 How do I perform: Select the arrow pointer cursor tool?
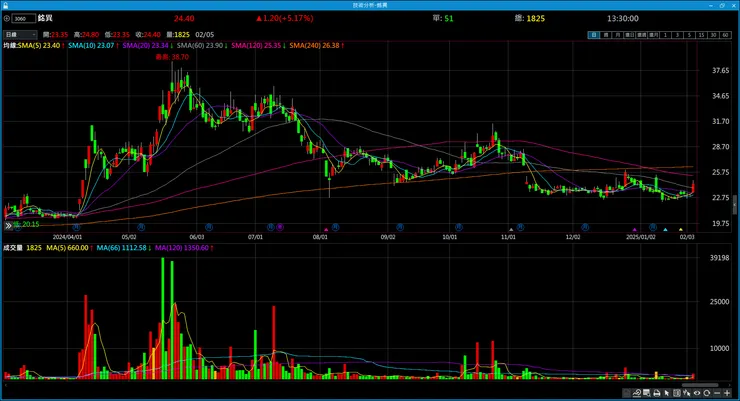(x=667, y=393)
